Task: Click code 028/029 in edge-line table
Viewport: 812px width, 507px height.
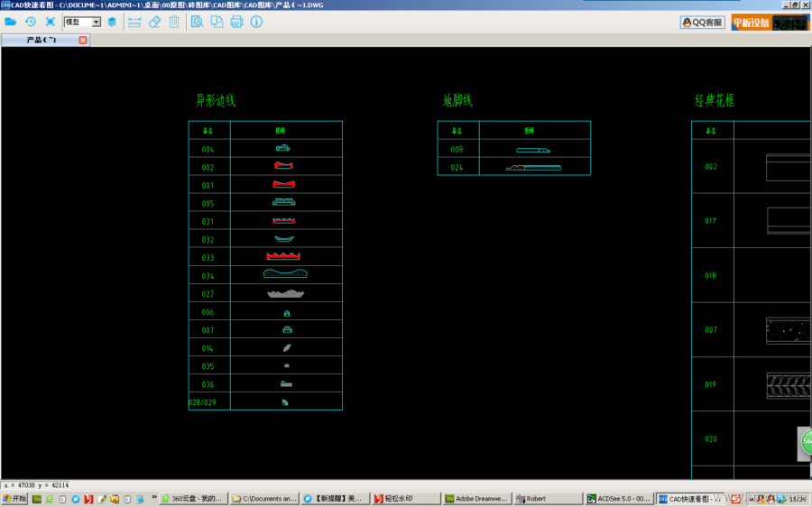Action: pyautogui.click(x=202, y=402)
